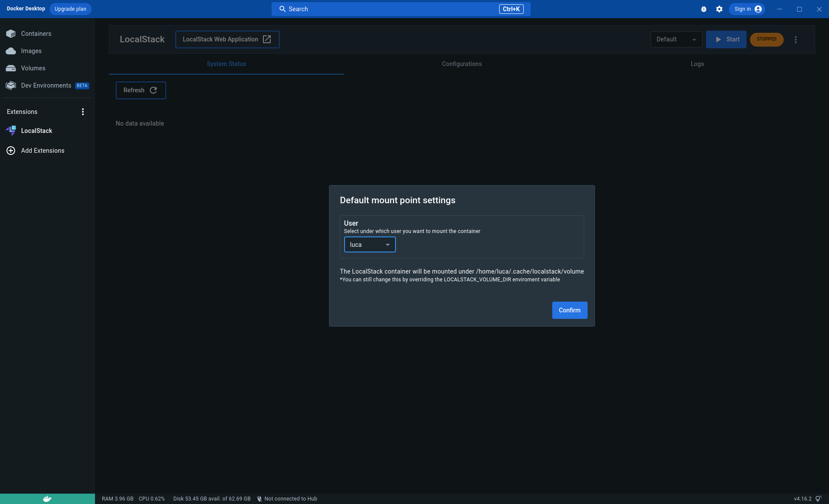The height and width of the screenshot is (504, 829).
Task: Expand the Default configuration dropdown
Action: tap(676, 39)
